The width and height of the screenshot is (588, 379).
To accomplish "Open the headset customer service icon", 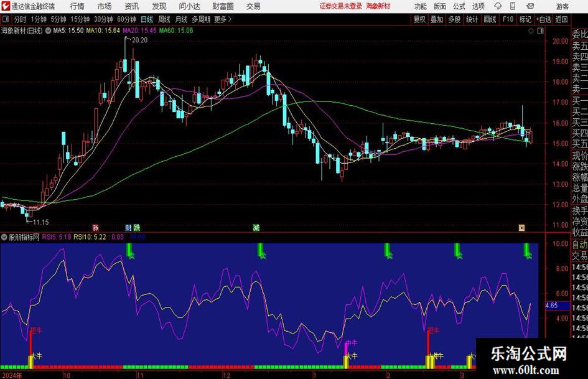I will pos(498,6).
